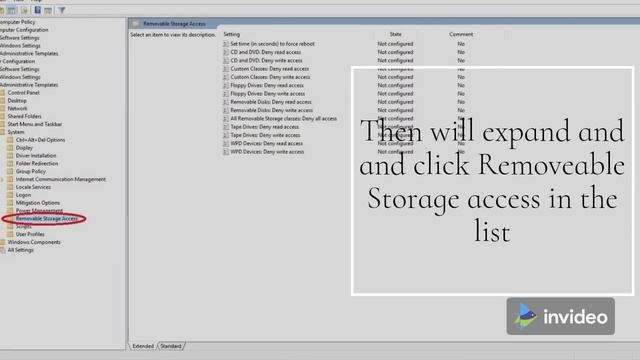Click the folder icon next to Driver Installation

(x=10, y=156)
